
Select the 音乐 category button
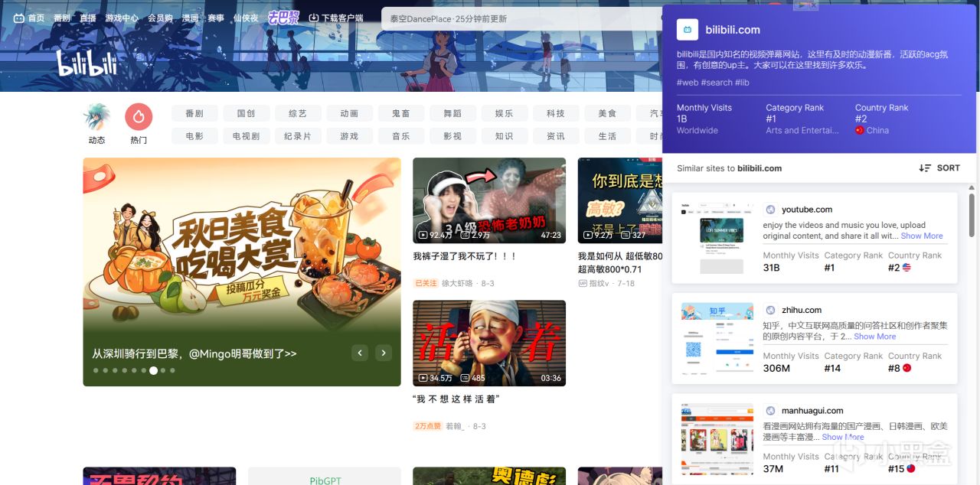point(401,136)
